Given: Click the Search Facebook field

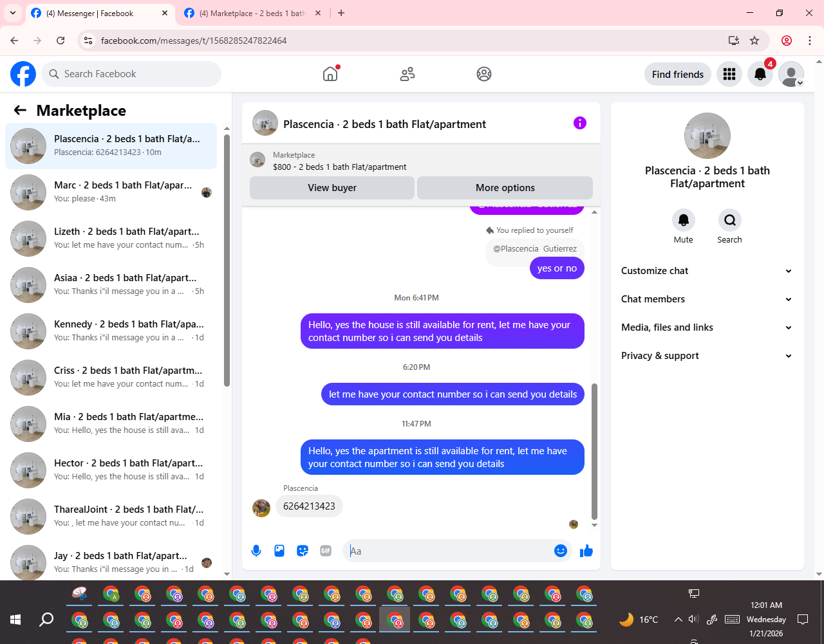Looking at the screenshot, I should tap(131, 74).
